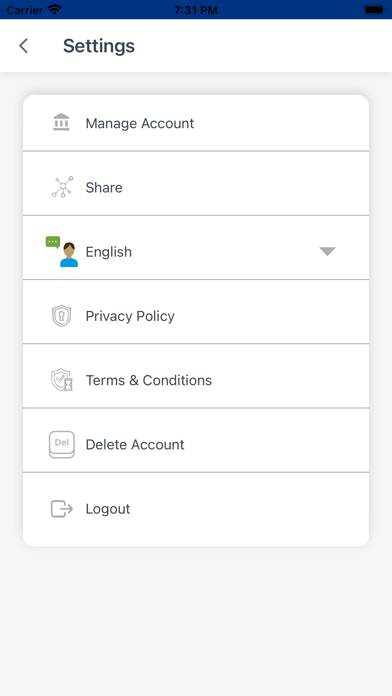This screenshot has height=696, width=392.
Task: Click the 7:31 PM clock in status bar
Action: (x=196, y=10)
